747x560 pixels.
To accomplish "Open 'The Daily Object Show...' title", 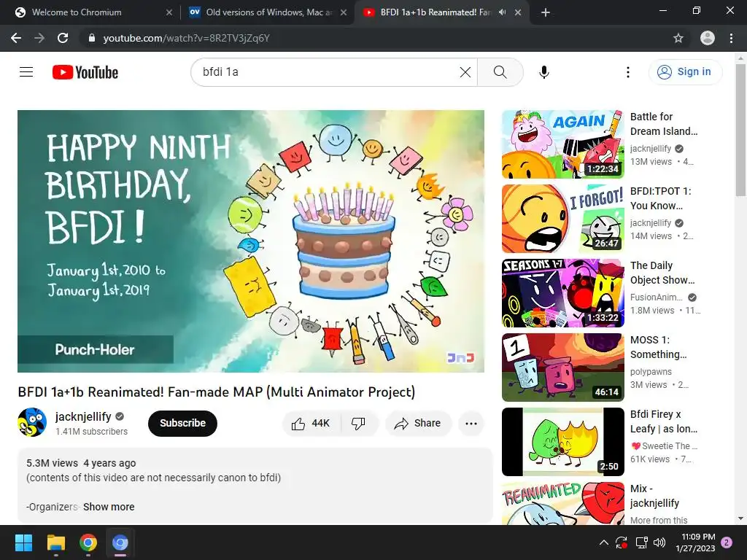I will pos(662,273).
